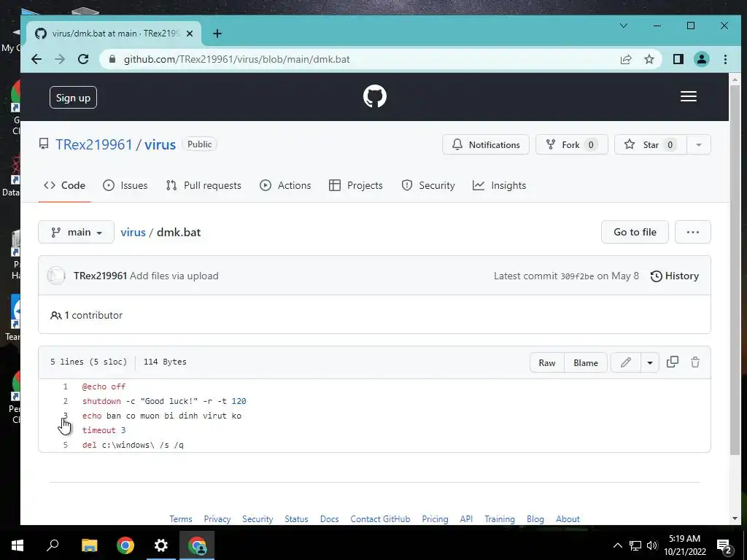Open the taskbar volume control
Viewport: 747px width, 560px height.
tap(651, 545)
